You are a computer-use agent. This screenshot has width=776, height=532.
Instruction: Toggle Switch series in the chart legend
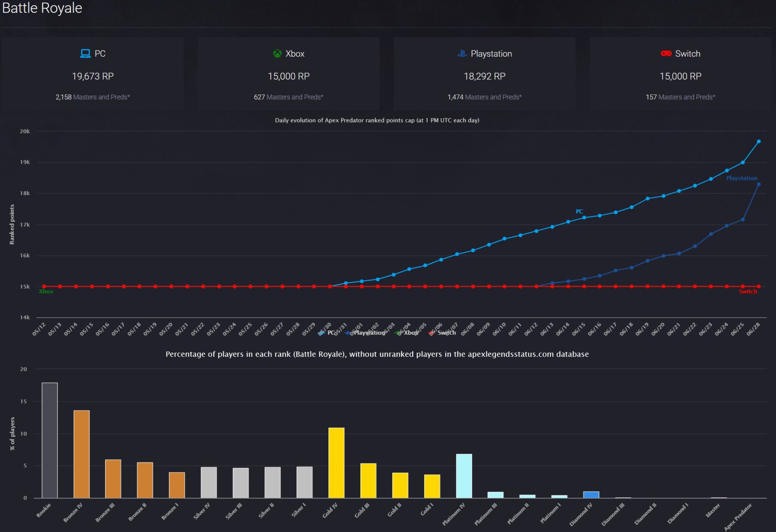[x=442, y=333]
